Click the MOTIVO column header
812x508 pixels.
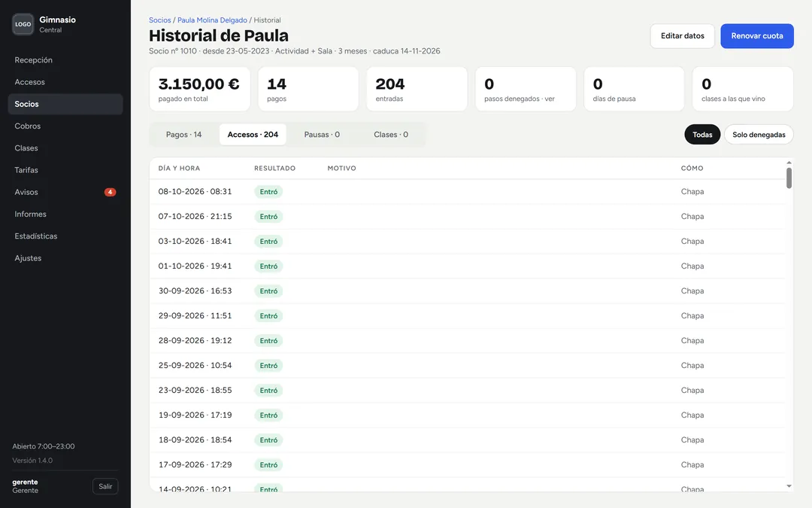click(342, 169)
